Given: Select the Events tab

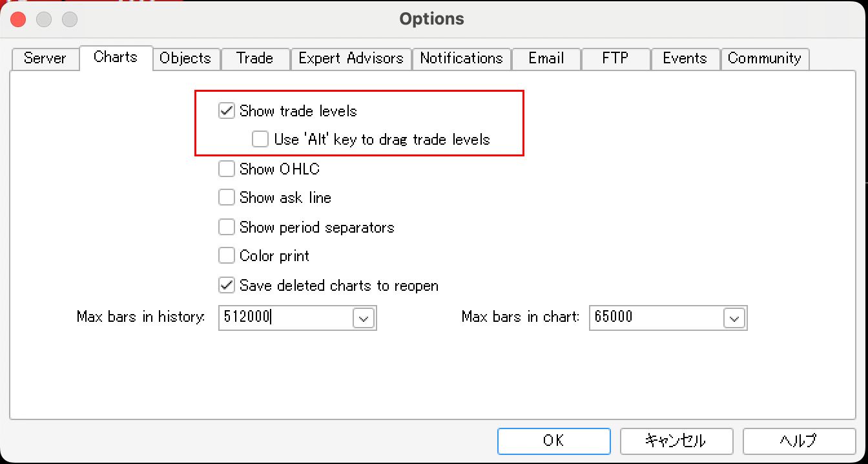Looking at the screenshot, I should (685, 58).
